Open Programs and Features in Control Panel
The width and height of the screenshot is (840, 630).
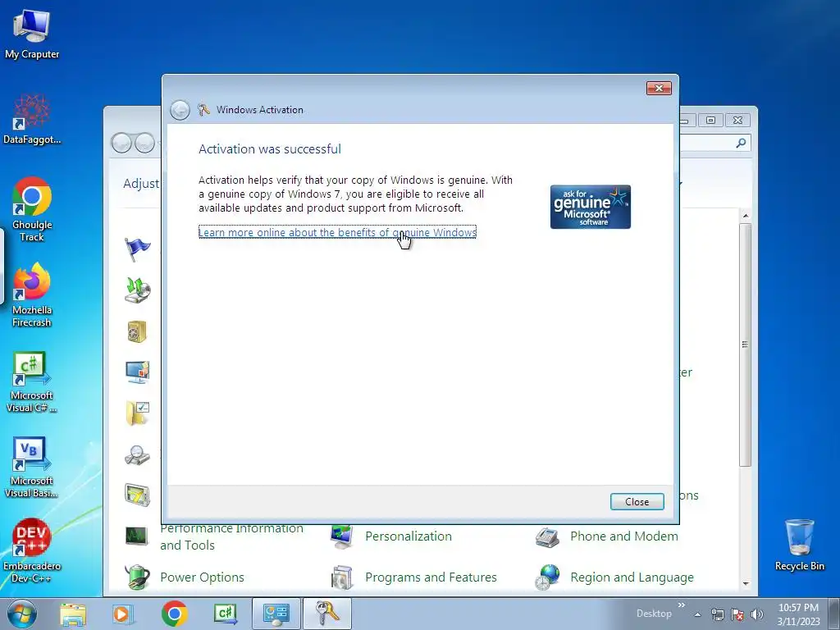[431, 577]
